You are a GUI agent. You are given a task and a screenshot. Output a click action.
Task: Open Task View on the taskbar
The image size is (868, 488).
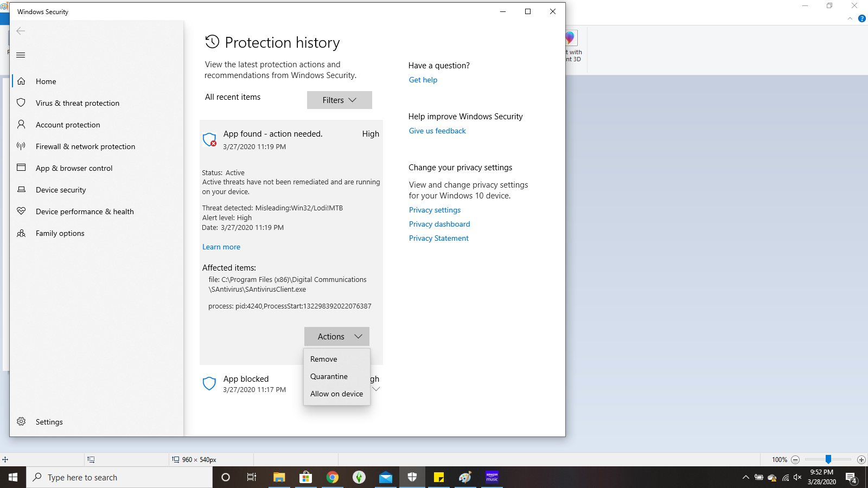[x=252, y=477]
